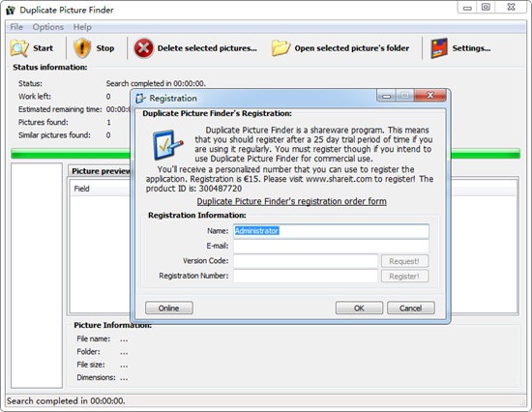
Task: Click the Stop shield icon
Action: pos(82,48)
